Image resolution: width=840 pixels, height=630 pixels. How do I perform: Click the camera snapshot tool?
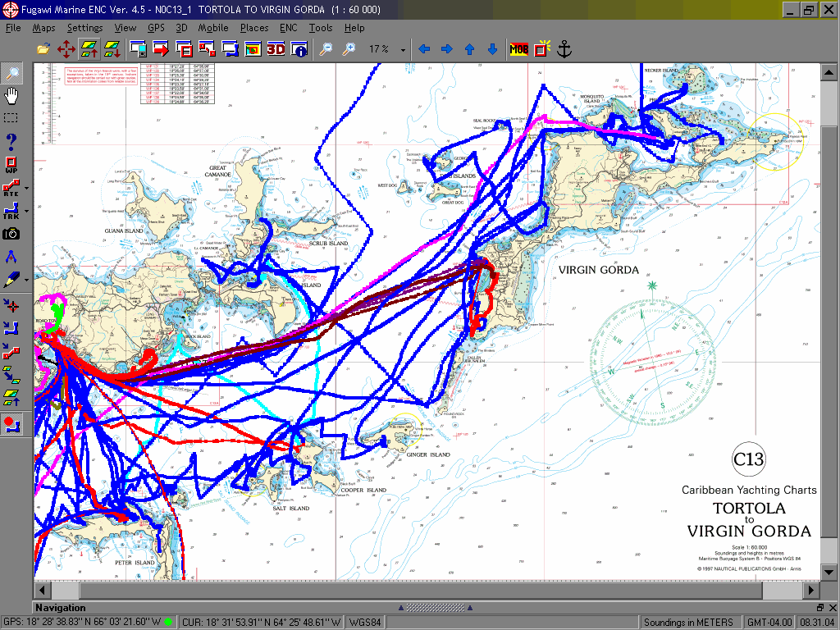click(x=11, y=234)
